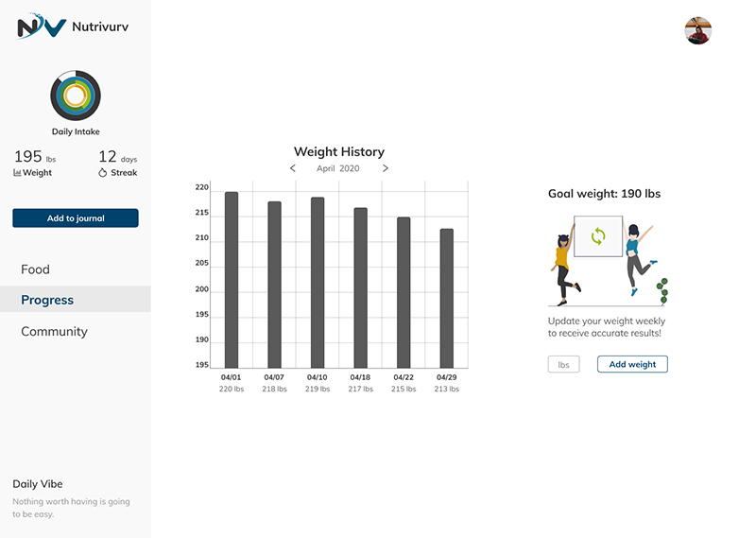Click the 195 lbs weight stat
The height and width of the screenshot is (538, 756).
tap(35, 156)
